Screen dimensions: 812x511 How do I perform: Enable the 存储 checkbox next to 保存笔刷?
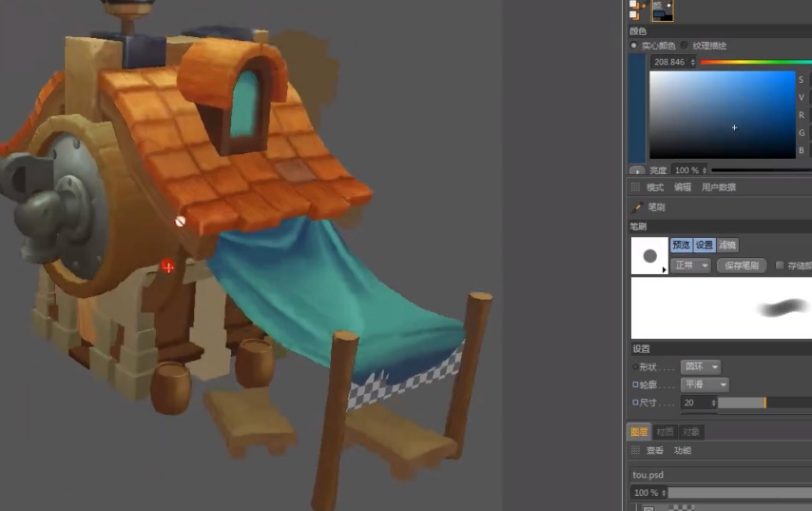pyautogui.click(x=780, y=265)
